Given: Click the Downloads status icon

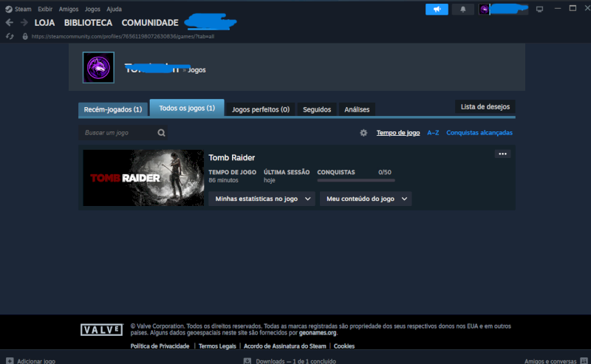Looking at the screenshot, I should point(247,360).
